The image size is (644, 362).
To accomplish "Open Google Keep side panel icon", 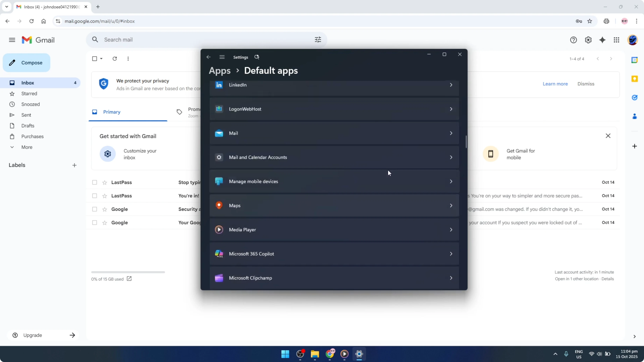I will 635,79.
